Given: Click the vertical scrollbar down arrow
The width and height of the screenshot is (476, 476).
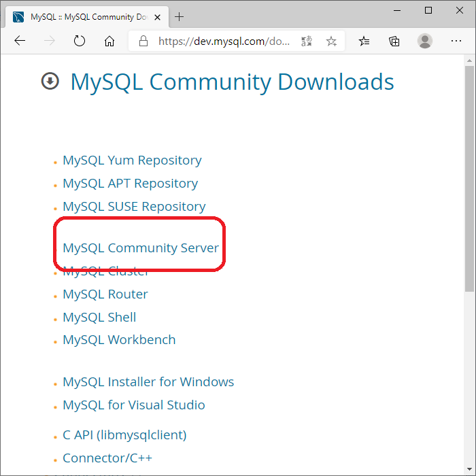Looking at the screenshot, I should coord(469,471).
